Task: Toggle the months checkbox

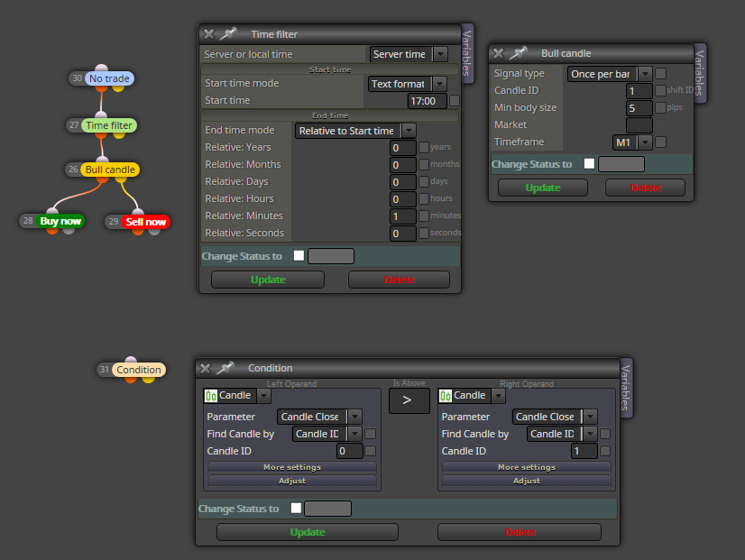Action: [424, 164]
